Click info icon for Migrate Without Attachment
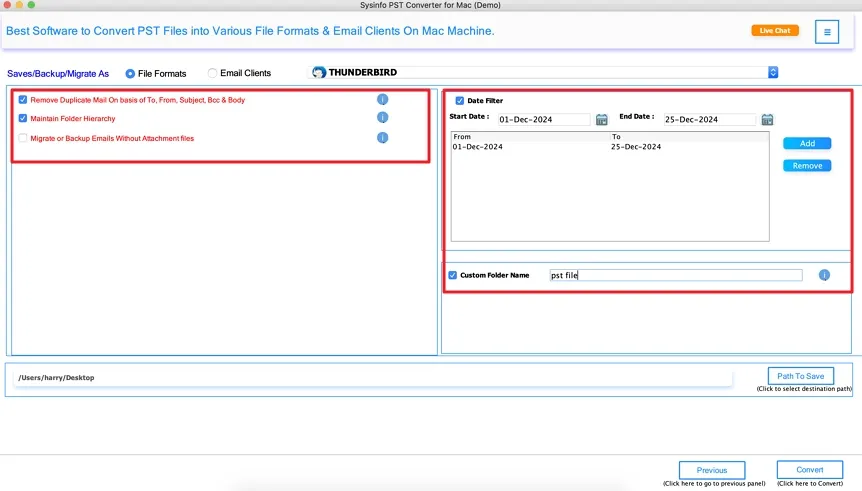Viewport: 862px width, 491px height. [x=382, y=138]
